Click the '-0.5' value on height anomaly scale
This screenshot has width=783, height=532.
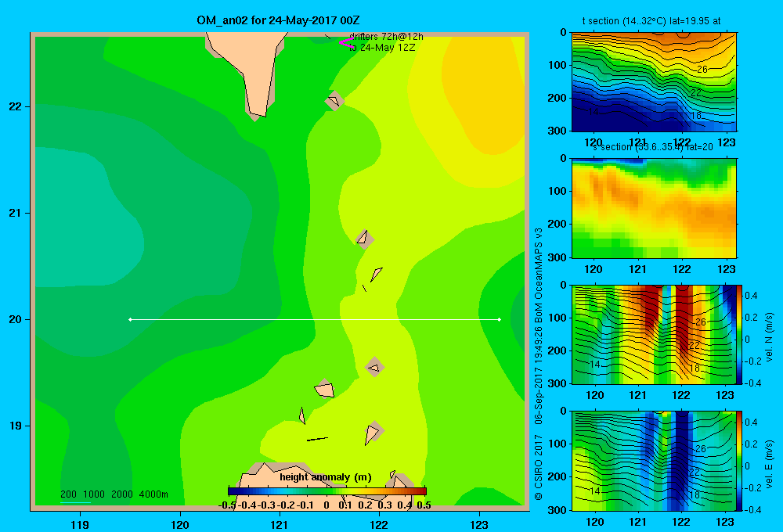pyautogui.click(x=227, y=505)
